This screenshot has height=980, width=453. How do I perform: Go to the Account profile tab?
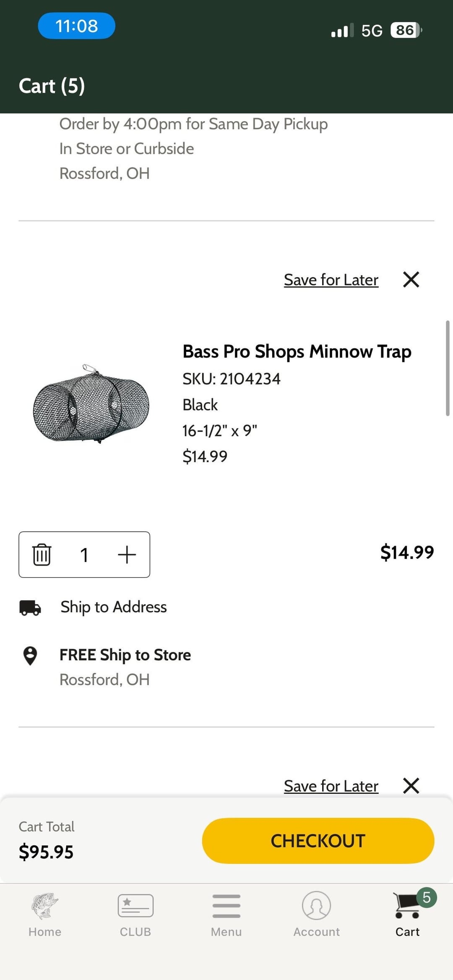[x=317, y=915]
